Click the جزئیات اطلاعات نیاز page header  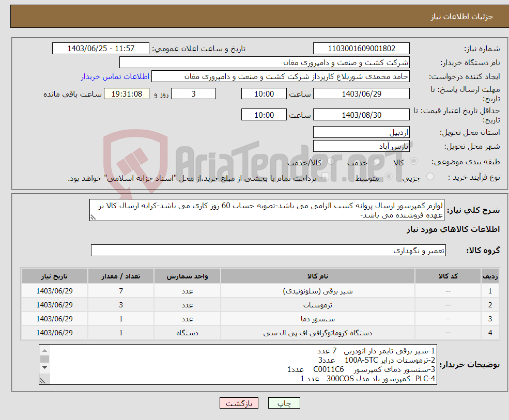(462, 17)
